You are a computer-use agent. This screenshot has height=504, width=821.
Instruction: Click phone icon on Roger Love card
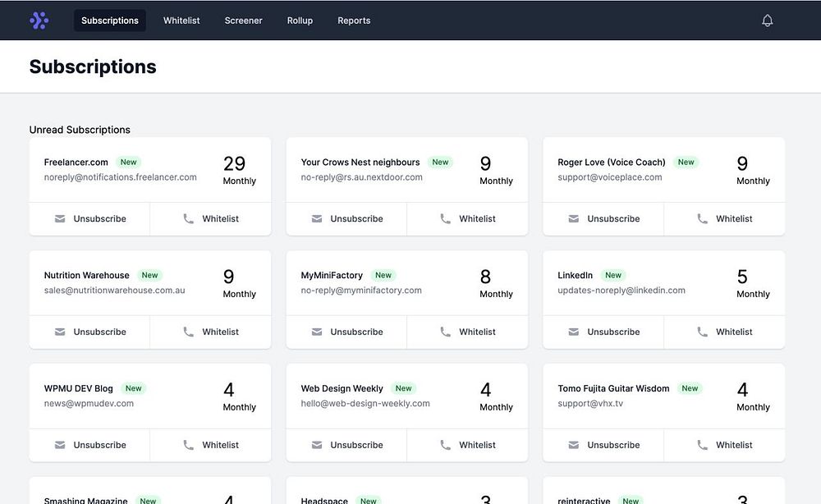tap(703, 219)
